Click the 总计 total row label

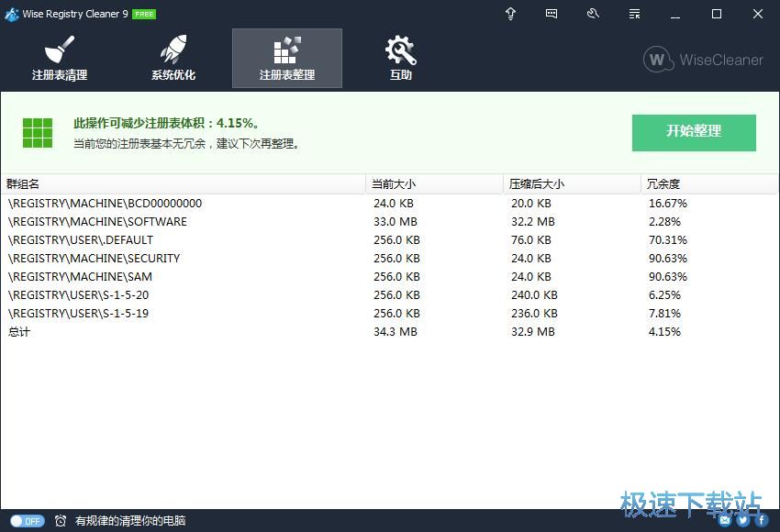(19, 332)
